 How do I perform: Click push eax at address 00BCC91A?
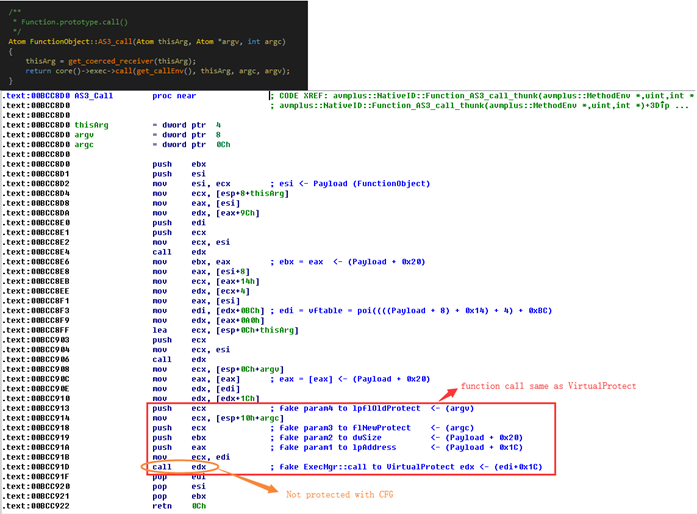(179, 448)
